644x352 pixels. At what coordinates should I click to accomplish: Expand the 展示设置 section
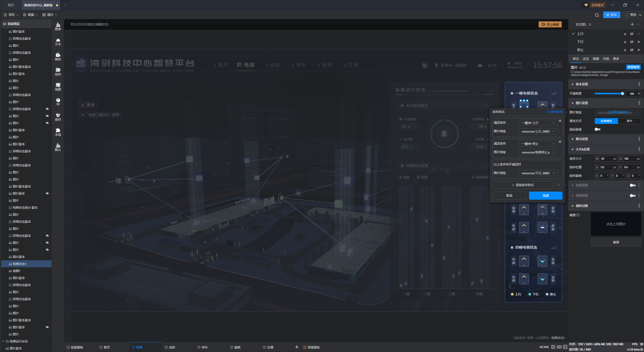582,139
